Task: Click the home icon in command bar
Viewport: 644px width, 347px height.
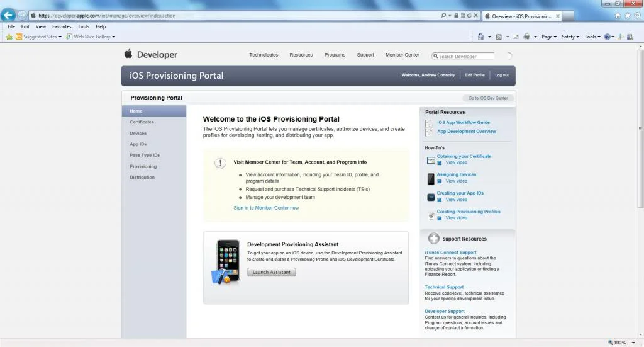Action: (x=480, y=37)
